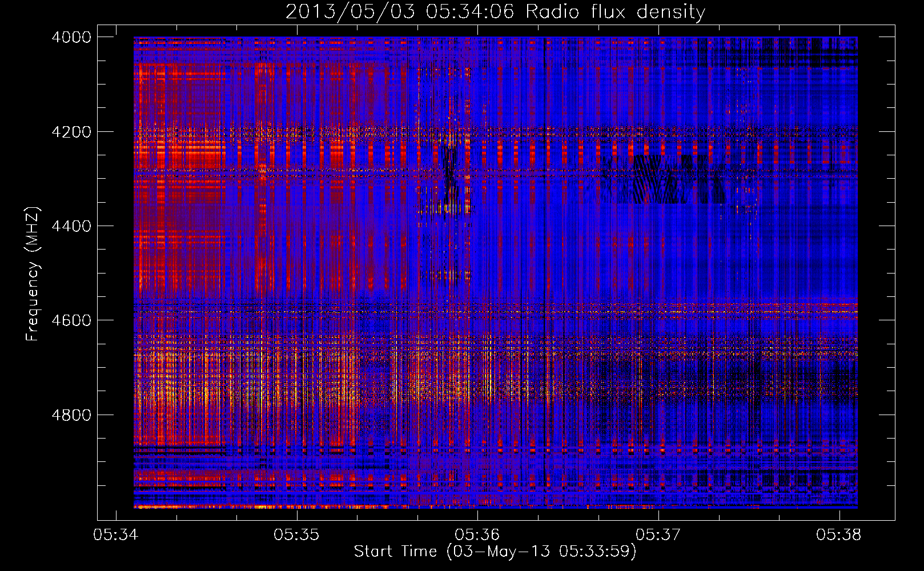Select the 4200 frequency tick label
This screenshot has height=571, width=924.
click(71, 132)
